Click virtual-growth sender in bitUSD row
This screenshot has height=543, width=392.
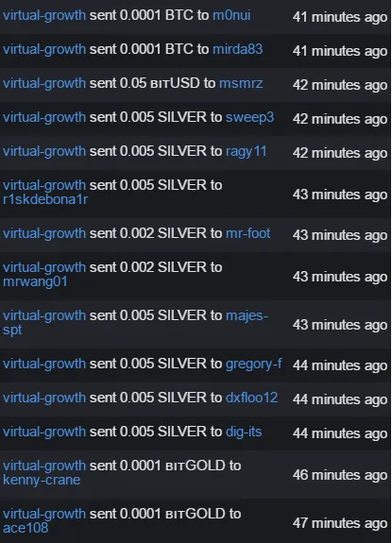[44, 83]
